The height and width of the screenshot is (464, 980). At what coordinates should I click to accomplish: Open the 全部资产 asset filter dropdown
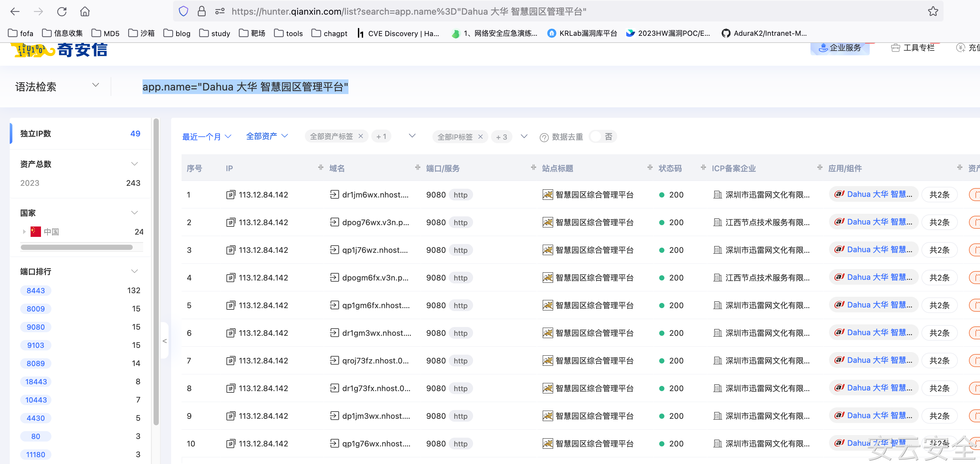pos(267,136)
